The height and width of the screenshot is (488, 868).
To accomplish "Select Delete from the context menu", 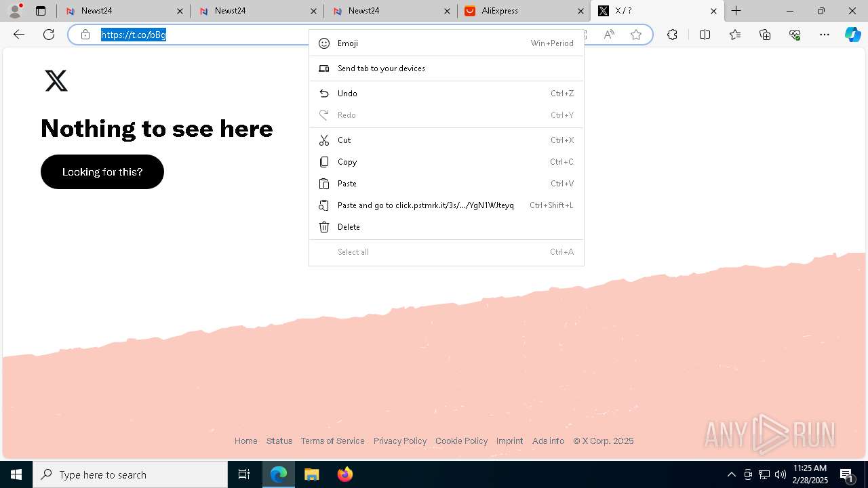I will (x=446, y=227).
